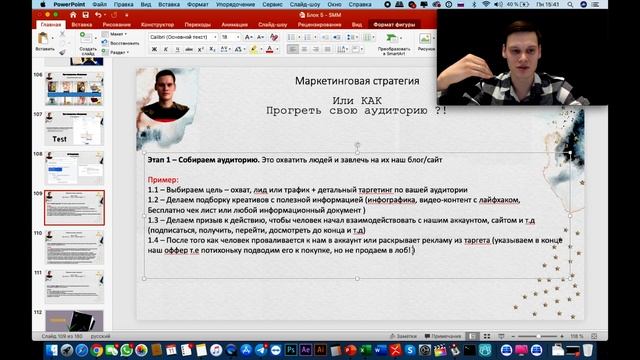The width and height of the screenshot is (640, 360).
Task: Switch to the Переходы ribbon tab
Action: (x=198, y=24)
